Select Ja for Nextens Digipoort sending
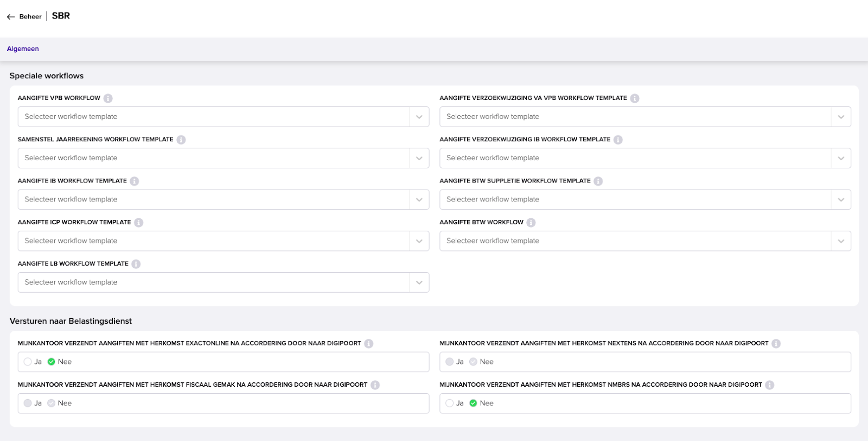Viewport: 868px width, 441px height. pyautogui.click(x=450, y=362)
